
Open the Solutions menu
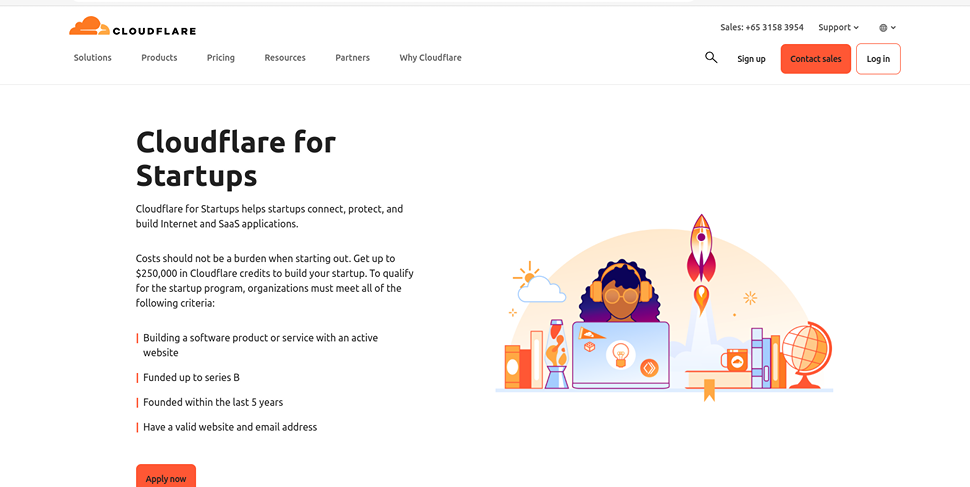tap(93, 58)
